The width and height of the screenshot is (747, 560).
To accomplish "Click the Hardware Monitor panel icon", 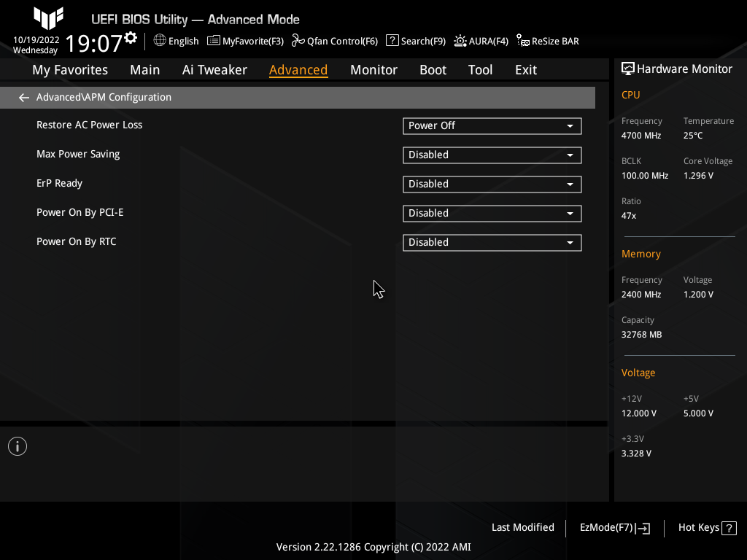I will click(628, 68).
